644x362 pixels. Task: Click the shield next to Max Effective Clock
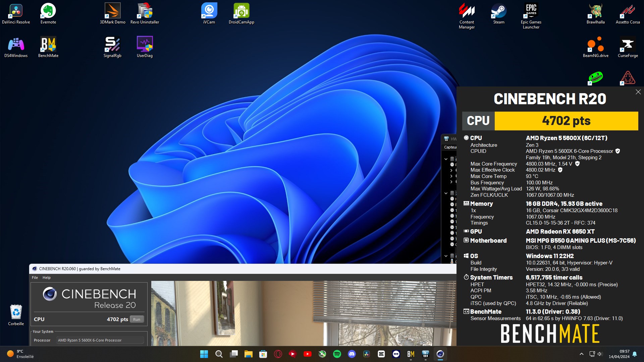coord(560,170)
